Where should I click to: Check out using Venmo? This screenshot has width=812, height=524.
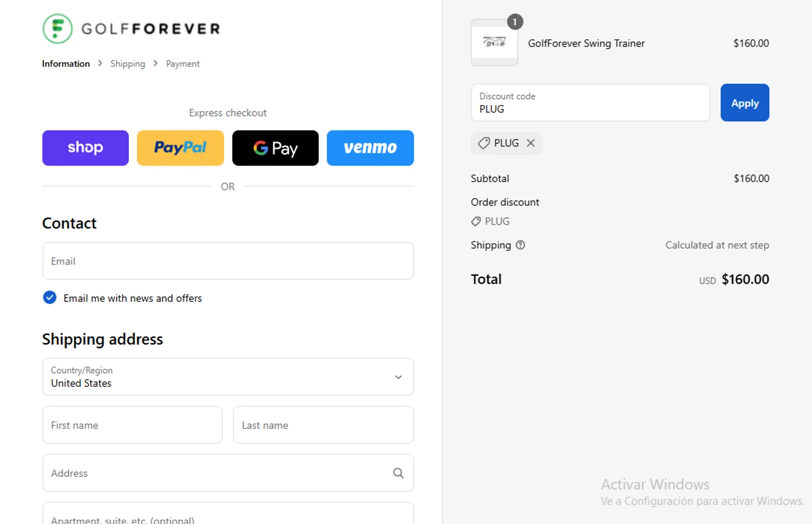tap(370, 148)
